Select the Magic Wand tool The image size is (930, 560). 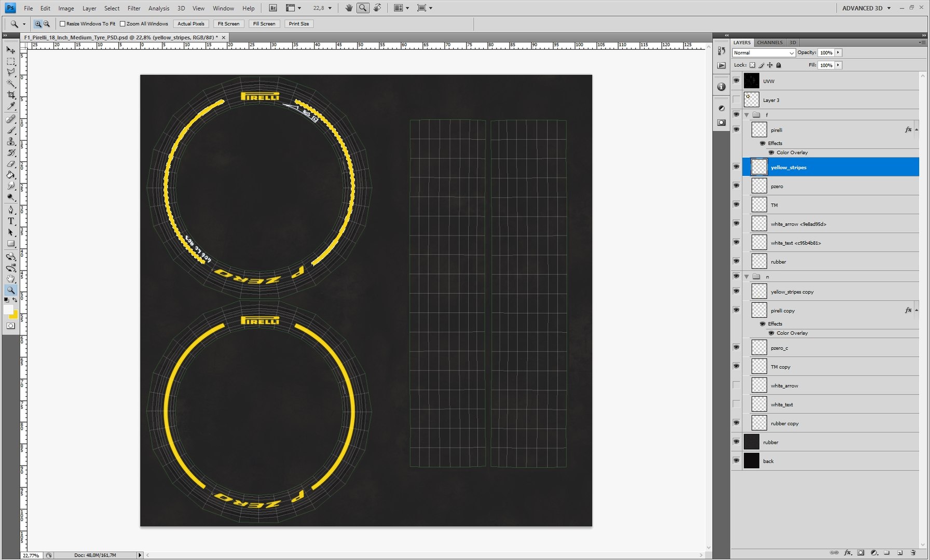(x=10, y=83)
